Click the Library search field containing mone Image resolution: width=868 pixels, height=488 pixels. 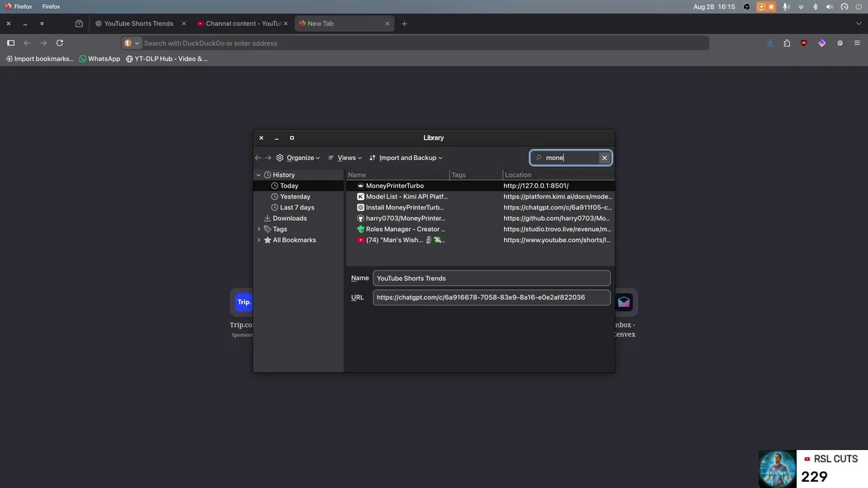click(571, 158)
